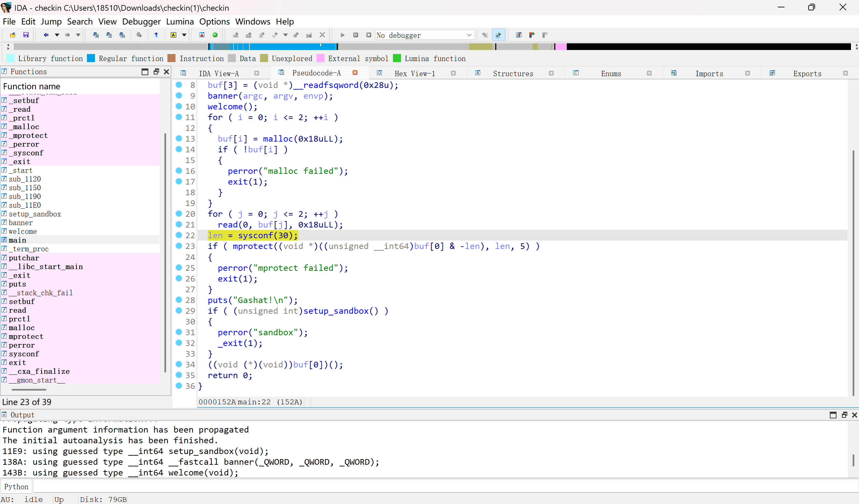Click the Convert to code toolbar icon

(x=236, y=35)
